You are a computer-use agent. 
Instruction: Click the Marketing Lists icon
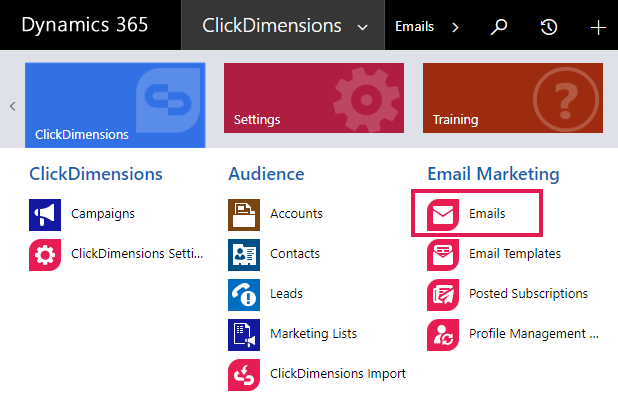point(244,335)
